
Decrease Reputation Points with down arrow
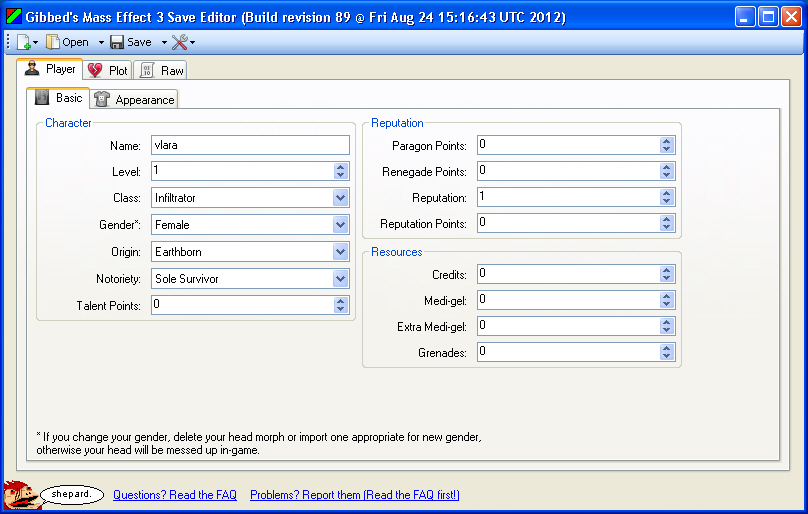pyautogui.click(x=667, y=227)
